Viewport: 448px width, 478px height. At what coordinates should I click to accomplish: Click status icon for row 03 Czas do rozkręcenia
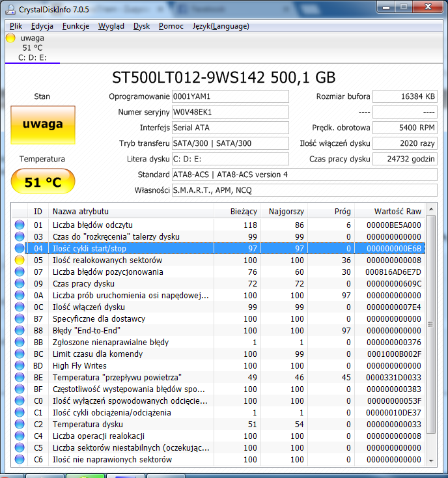point(20,236)
